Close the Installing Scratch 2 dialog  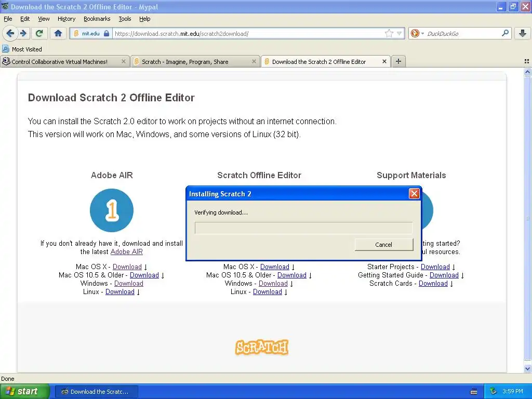(x=414, y=193)
